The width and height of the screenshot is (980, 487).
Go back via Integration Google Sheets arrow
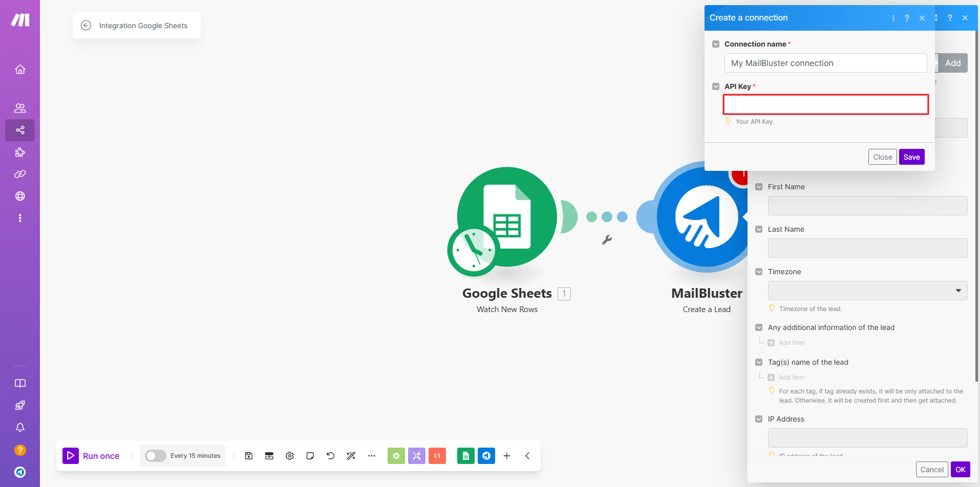point(86,26)
